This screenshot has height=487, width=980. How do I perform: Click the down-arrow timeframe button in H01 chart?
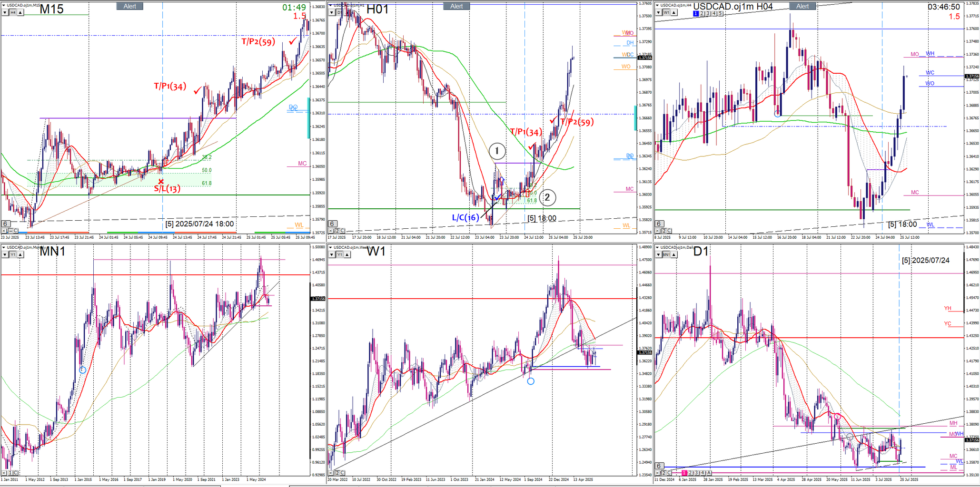332,13
